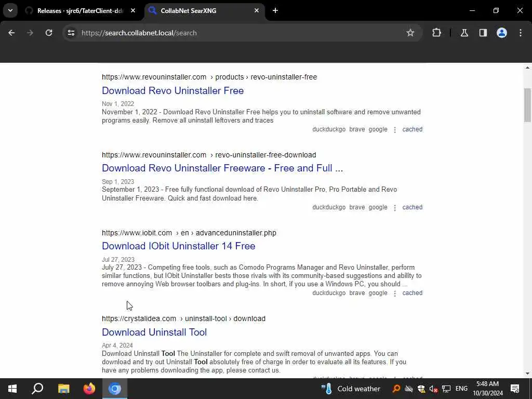Viewport: 532px width, 399px height.
Task: Open the Extensions puzzle icon
Action: tap(436, 33)
